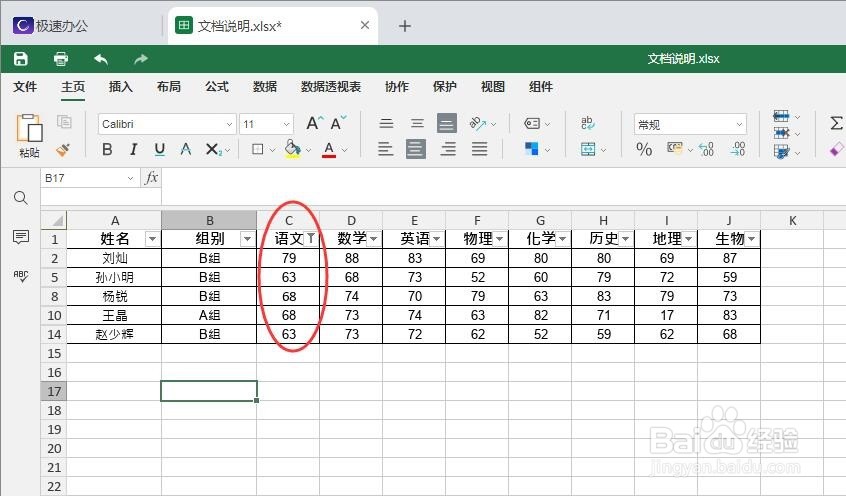Open fill color dropdown arrow

309,150
